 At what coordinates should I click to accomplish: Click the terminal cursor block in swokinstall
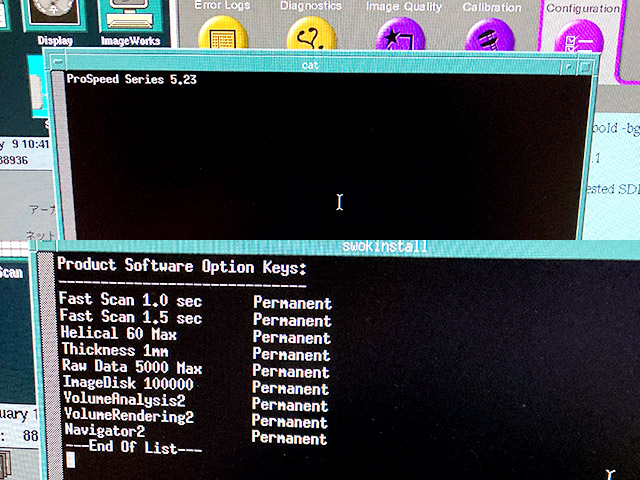71,460
